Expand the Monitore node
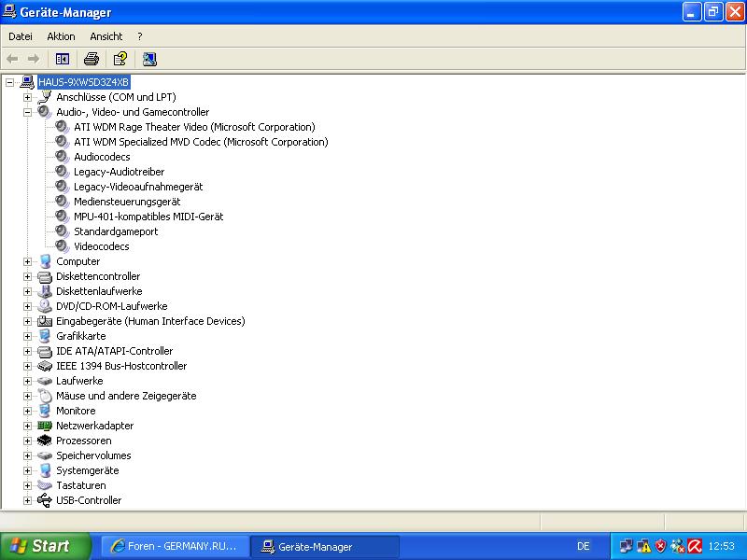Image resolution: width=747 pixels, height=560 pixels. (28, 411)
